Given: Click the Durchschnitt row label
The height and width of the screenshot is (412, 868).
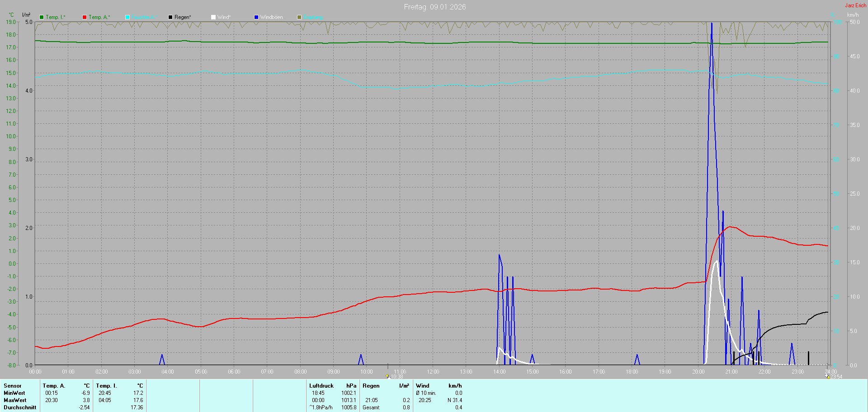Looking at the screenshot, I should 20,407.
